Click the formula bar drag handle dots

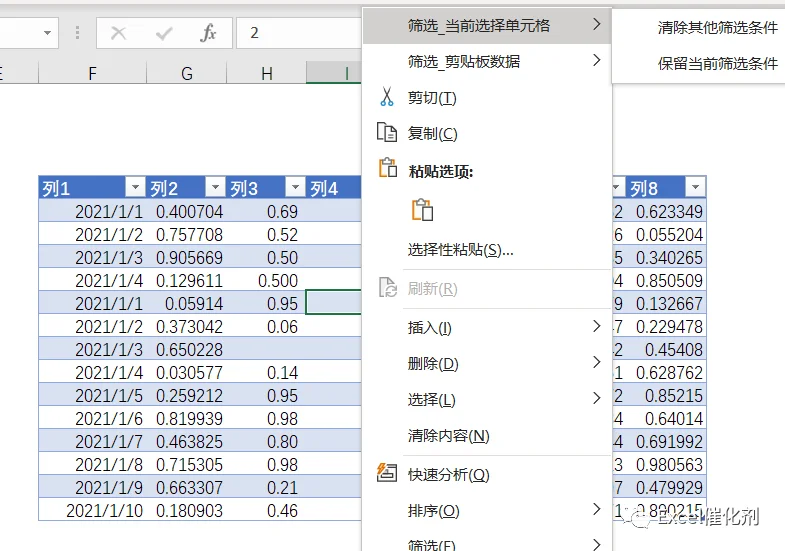coord(77,33)
